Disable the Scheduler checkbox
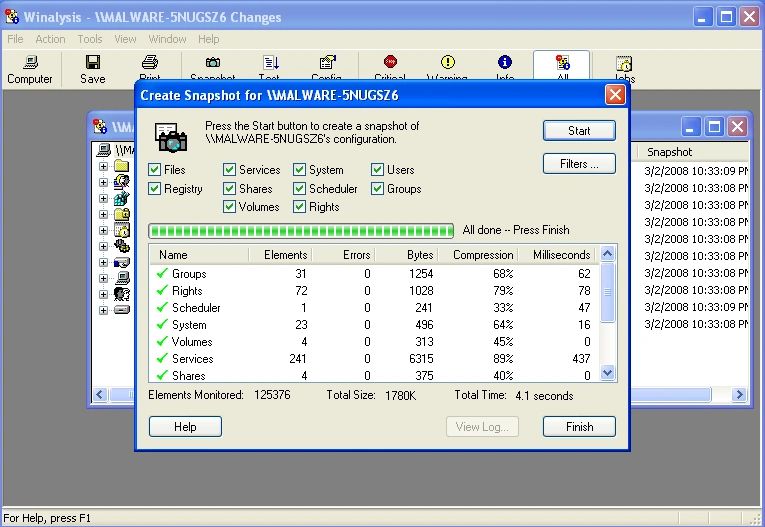 [x=300, y=189]
